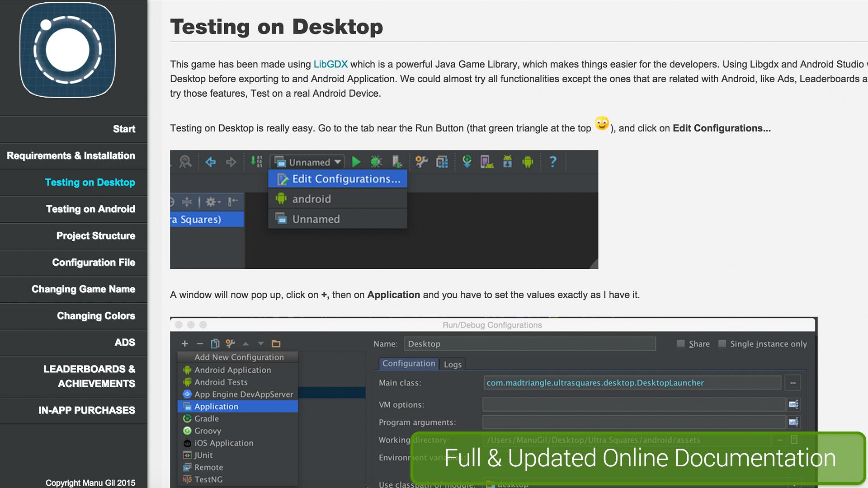Click the Sync Project with Gradle icon

467,161
